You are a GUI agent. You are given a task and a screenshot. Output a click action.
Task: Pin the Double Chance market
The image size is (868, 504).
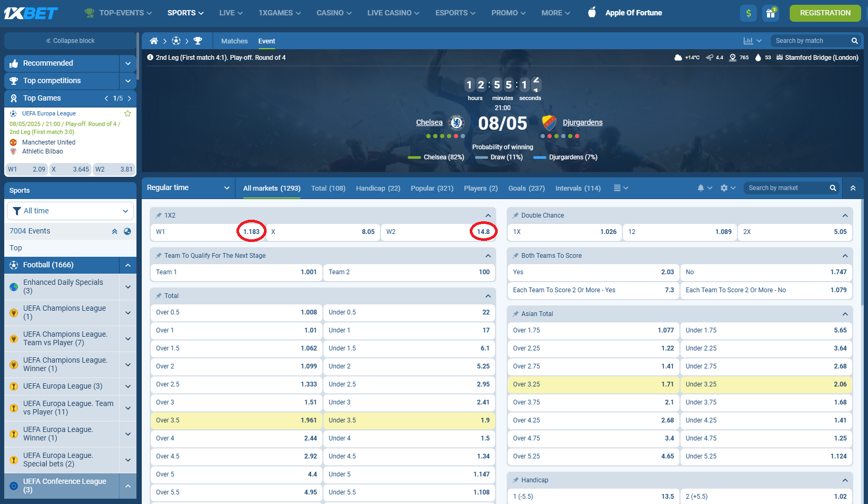(x=516, y=215)
